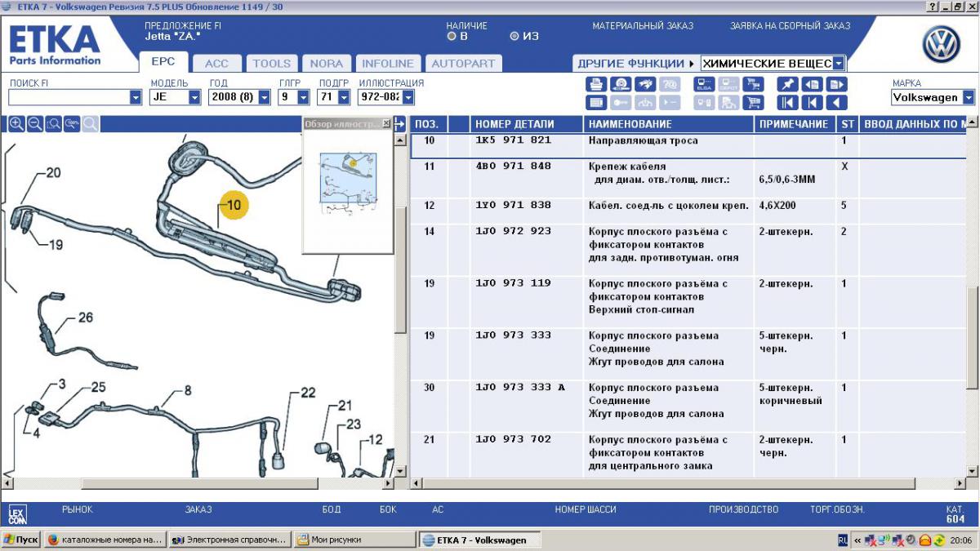Click the РЫНОК status bar label
Viewport: 980px width, 551px height.
pyautogui.click(x=78, y=509)
